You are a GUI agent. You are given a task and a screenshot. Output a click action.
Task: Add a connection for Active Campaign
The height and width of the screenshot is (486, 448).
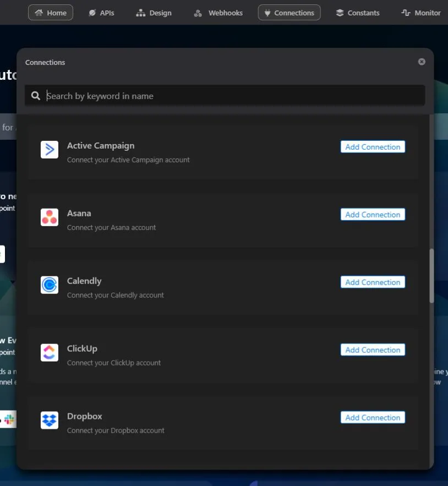(373, 147)
